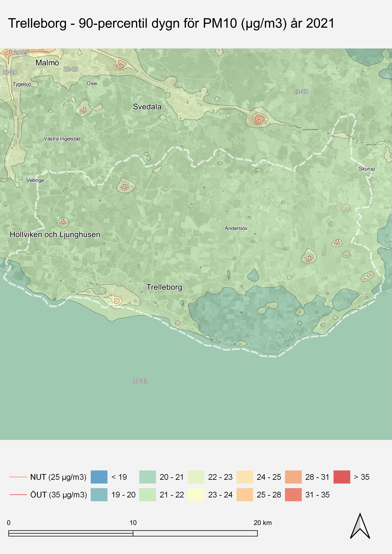Click the 20-21 sea contour label
Image resolution: width=392 pixels, height=554 pixels.
pos(140,381)
